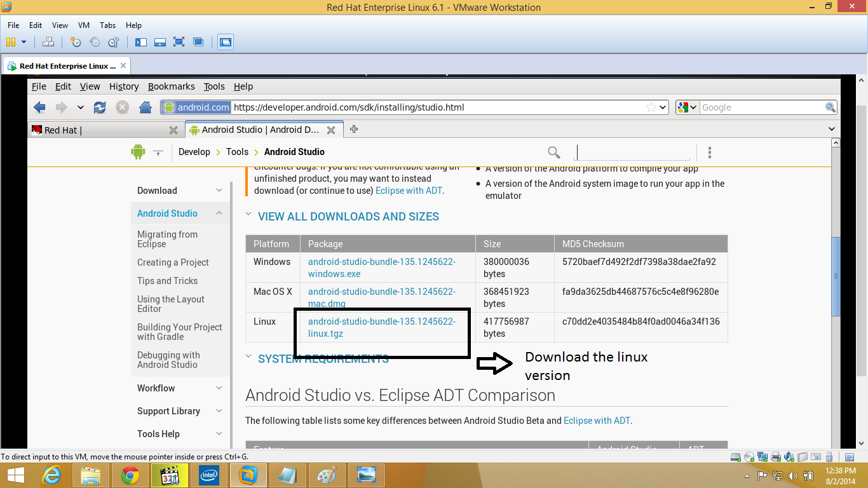This screenshot has width=868, height=488.
Task: Pause the virtual machine
Action: click(11, 42)
